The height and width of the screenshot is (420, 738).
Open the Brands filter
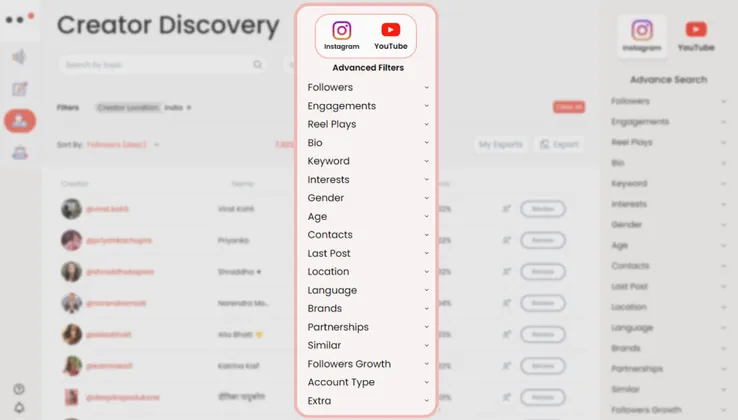(x=368, y=308)
